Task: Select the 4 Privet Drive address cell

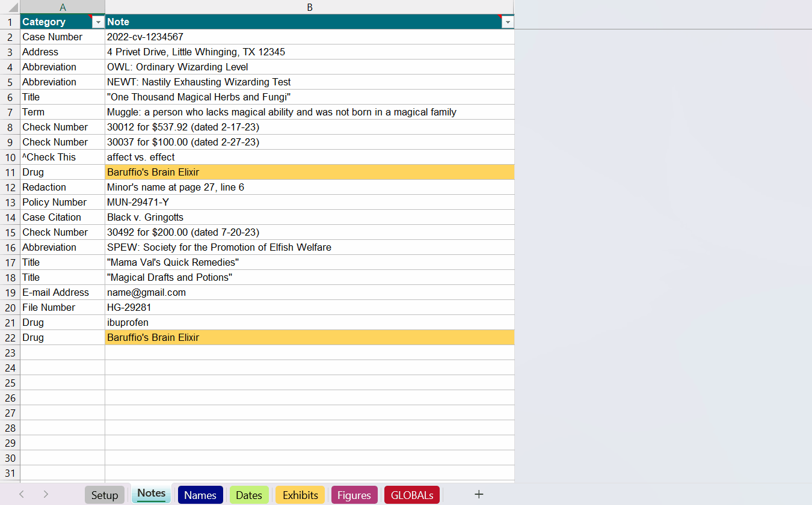Action: point(310,52)
